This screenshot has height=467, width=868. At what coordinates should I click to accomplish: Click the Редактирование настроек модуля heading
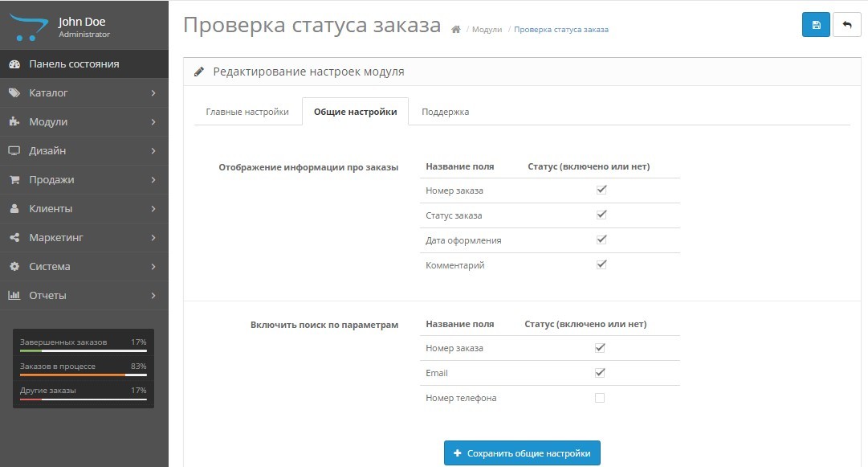pyautogui.click(x=309, y=72)
